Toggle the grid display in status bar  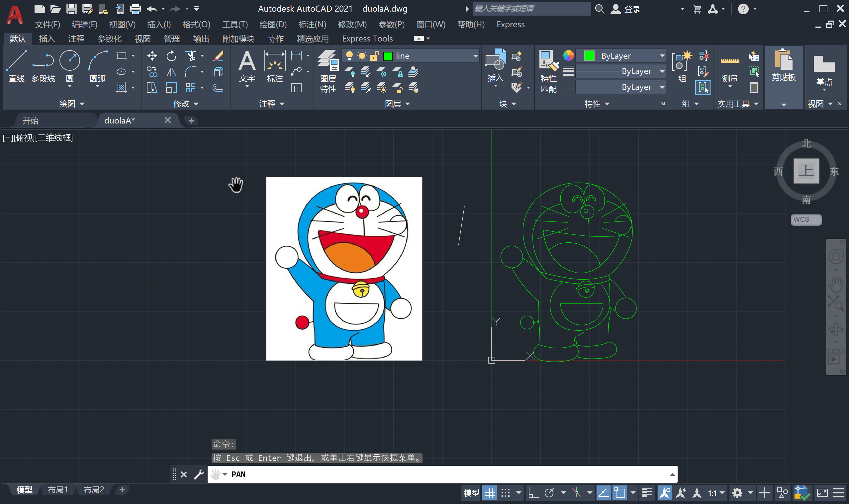[490, 493]
